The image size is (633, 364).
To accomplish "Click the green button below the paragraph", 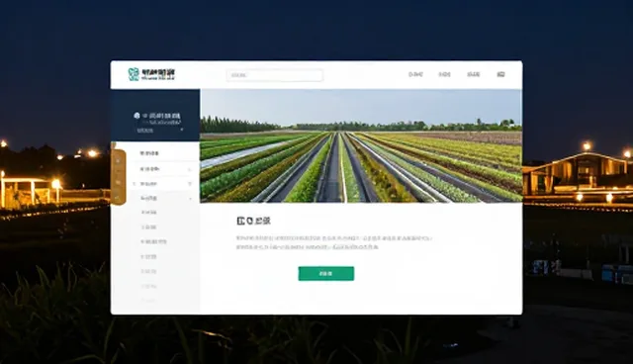I will [326, 274].
